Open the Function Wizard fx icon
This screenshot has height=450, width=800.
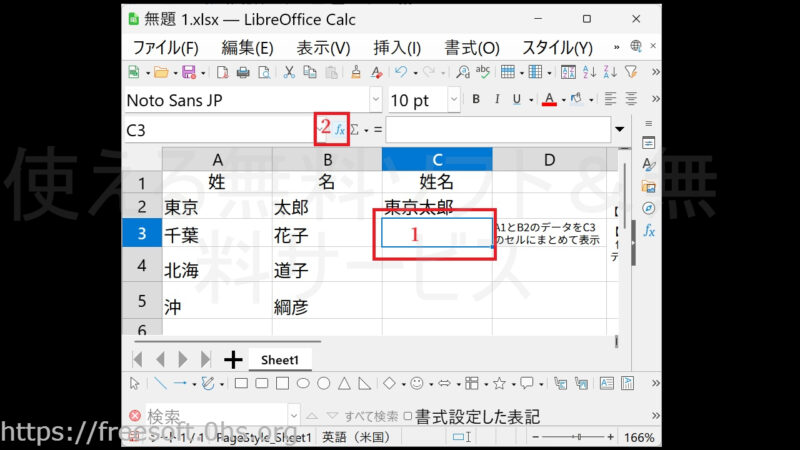[x=340, y=130]
